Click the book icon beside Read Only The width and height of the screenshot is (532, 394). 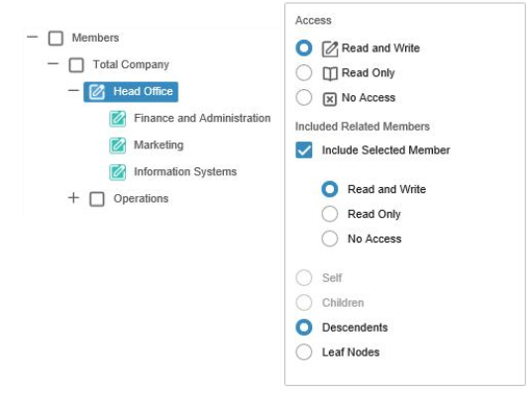tap(330, 73)
